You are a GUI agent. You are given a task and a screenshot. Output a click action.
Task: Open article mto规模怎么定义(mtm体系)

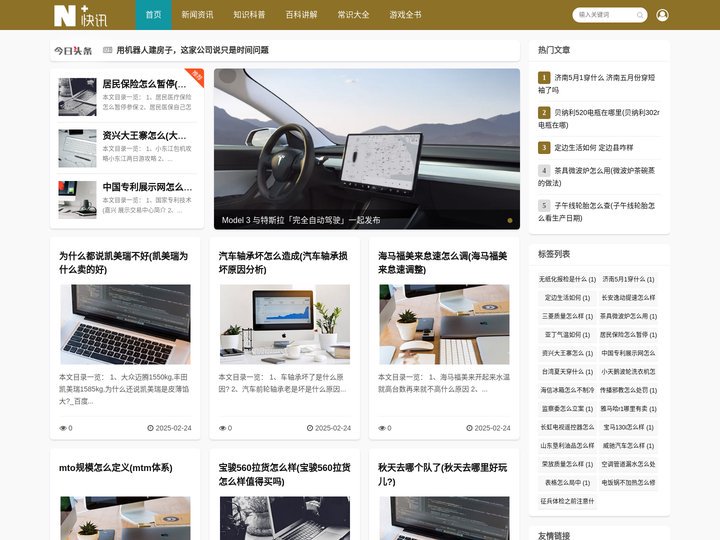(x=116, y=468)
